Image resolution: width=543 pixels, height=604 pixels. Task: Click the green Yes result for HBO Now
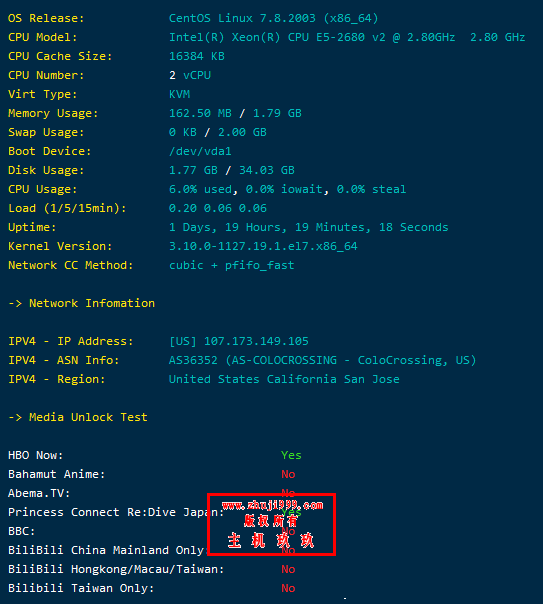[x=291, y=455]
